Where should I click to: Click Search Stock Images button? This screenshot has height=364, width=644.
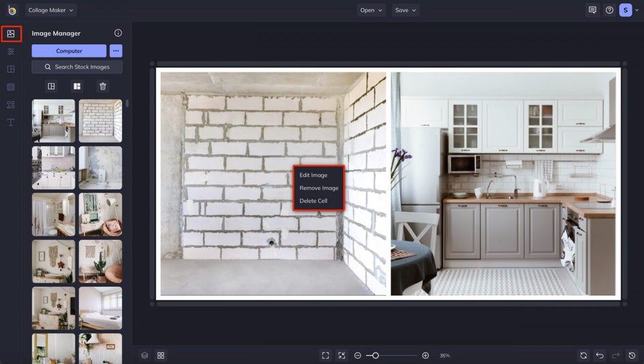[77, 67]
